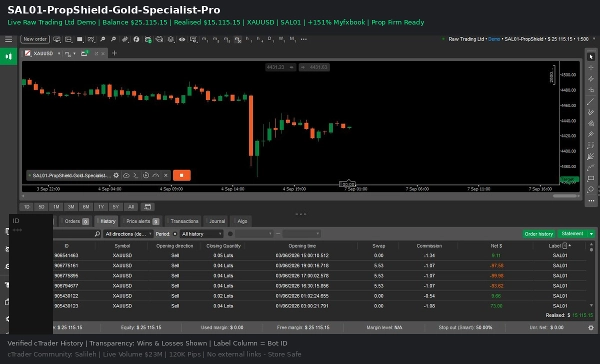Image resolution: width=600 pixels, height=364 pixels.
Task: Switch to the Orders tab
Action: tap(76, 221)
